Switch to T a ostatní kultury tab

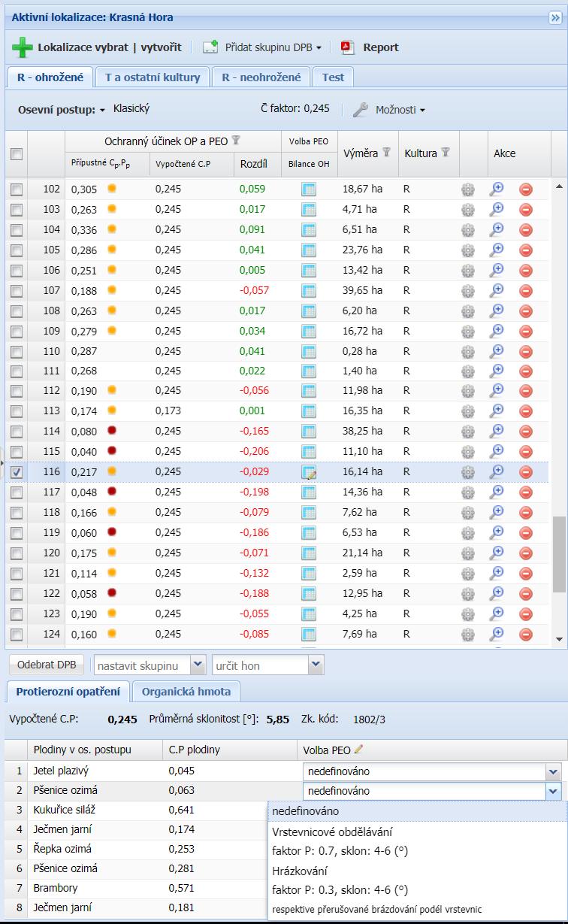[x=153, y=77]
